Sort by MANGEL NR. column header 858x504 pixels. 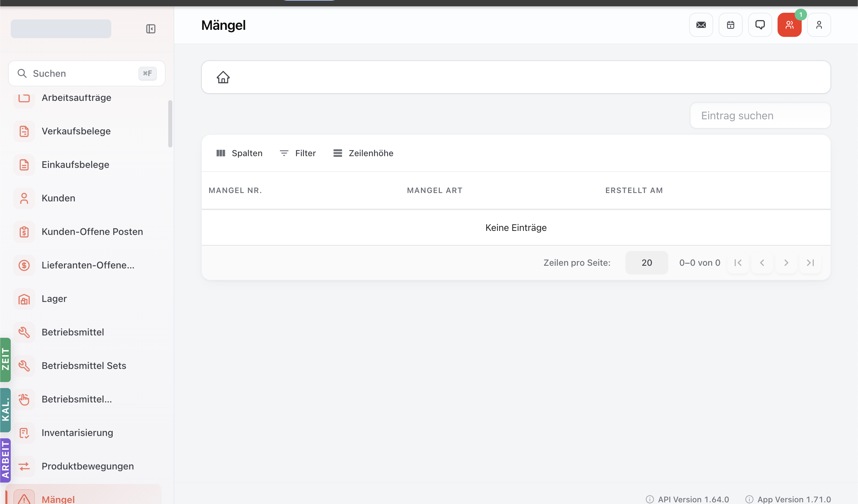(x=235, y=191)
